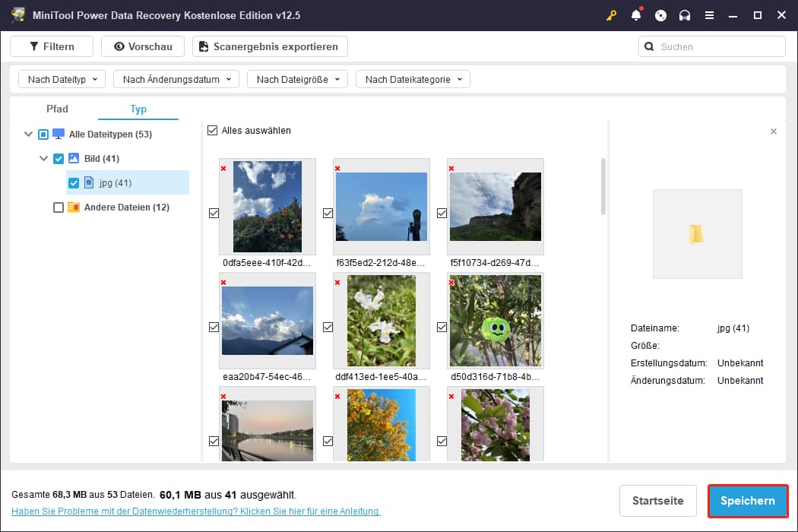Click the 0dfa5eee-410f-42d... file name
Image resolution: width=798 pixels, height=532 pixels.
(267, 263)
